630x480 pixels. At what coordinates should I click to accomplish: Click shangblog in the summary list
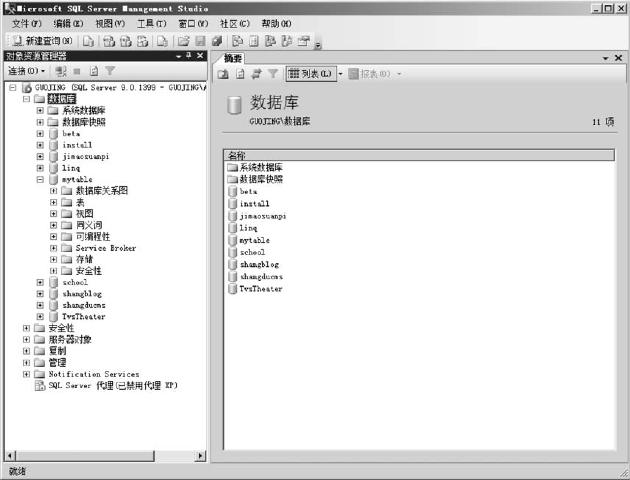[x=259, y=264]
